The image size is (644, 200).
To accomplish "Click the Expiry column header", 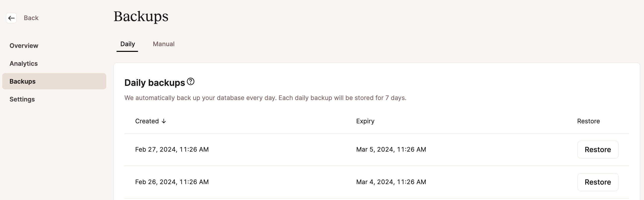I will [365, 121].
